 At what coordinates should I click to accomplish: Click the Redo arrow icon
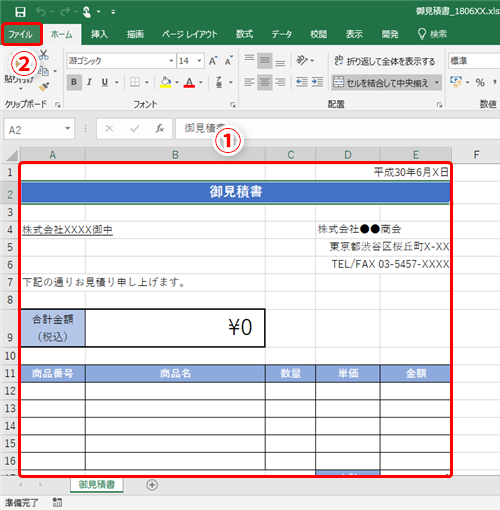click(x=65, y=12)
